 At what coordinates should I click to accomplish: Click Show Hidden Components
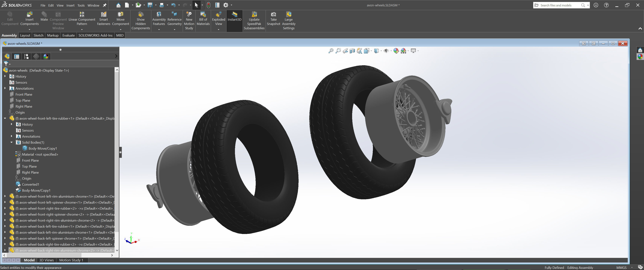pyautogui.click(x=140, y=21)
